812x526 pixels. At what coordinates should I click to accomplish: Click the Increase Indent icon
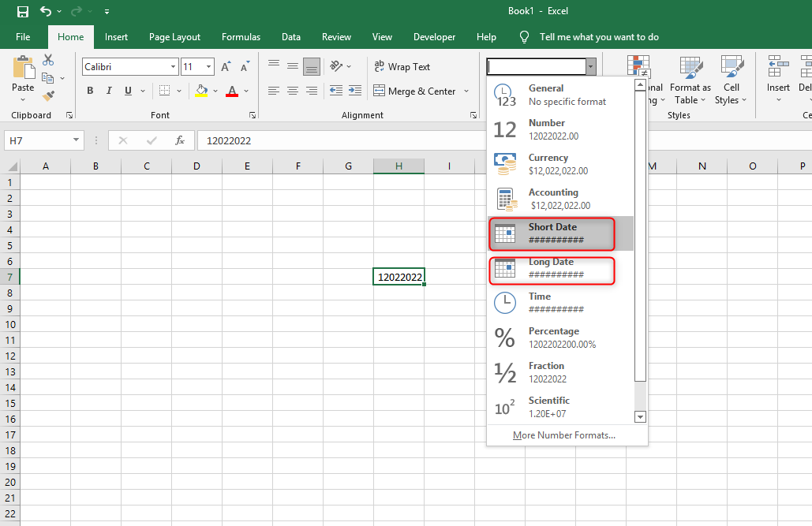pos(355,91)
